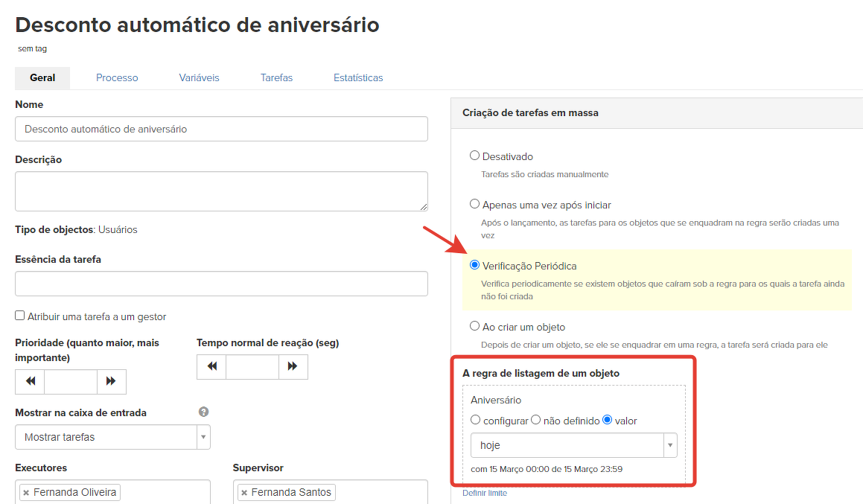Select Ao criar um objeto option
The width and height of the screenshot is (863, 504).
tap(474, 326)
